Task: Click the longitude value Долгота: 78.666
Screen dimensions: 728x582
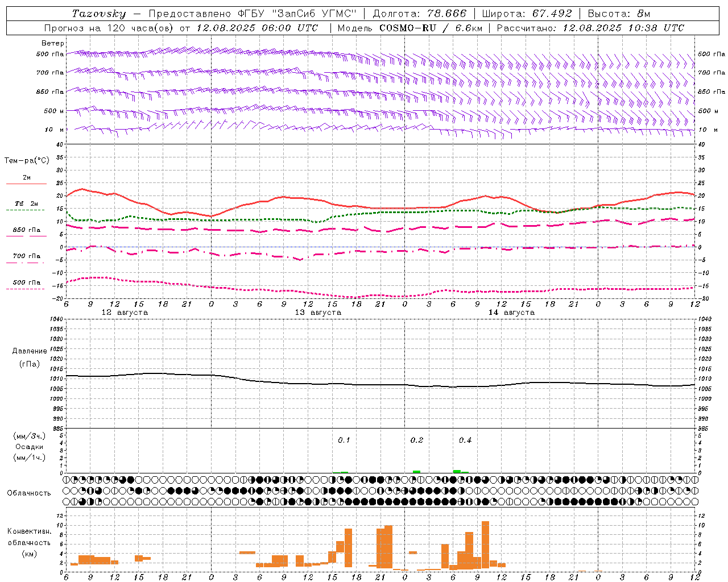Action: [x=419, y=14]
